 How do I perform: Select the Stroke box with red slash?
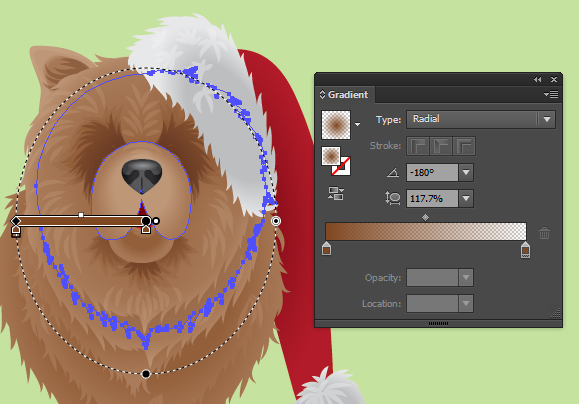342,167
